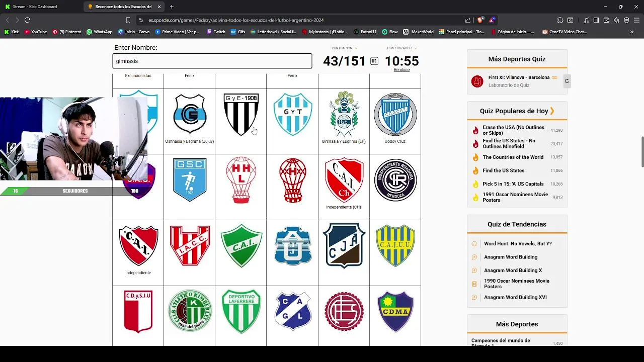Image resolution: width=644 pixels, height=362 pixels.
Task: Click the C.A.J.U.U. yellow-blue crest
Action: (x=395, y=245)
